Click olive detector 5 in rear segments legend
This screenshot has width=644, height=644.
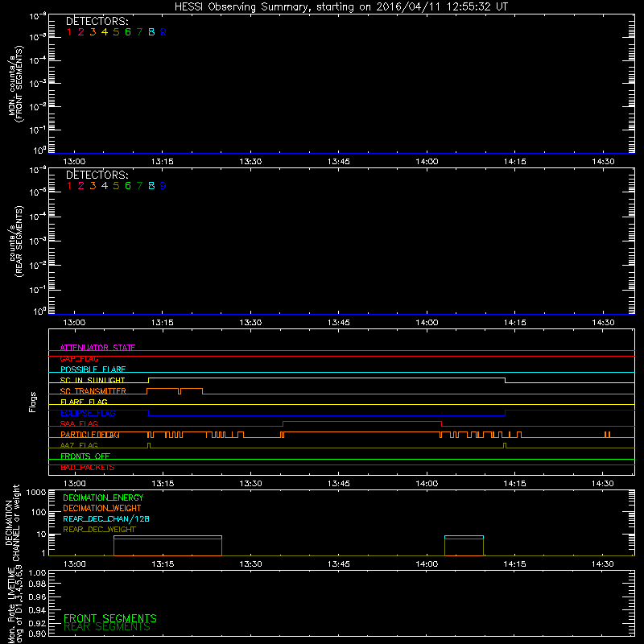tap(116, 186)
